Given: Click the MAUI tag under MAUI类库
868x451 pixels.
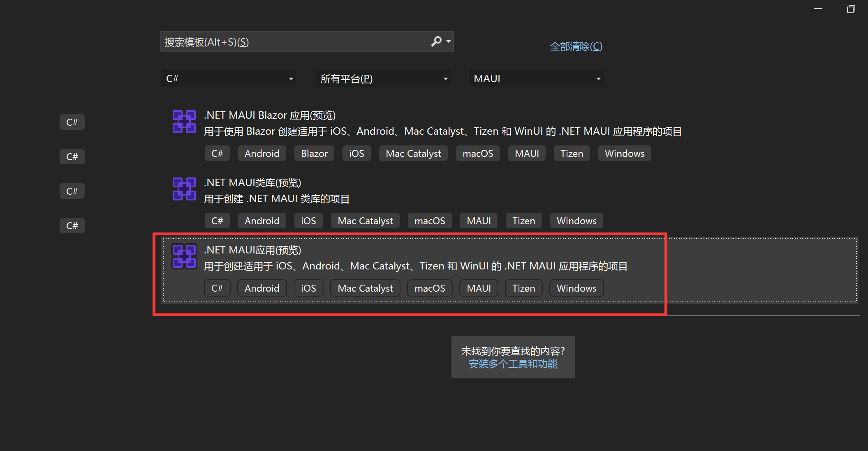Looking at the screenshot, I should [479, 221].
